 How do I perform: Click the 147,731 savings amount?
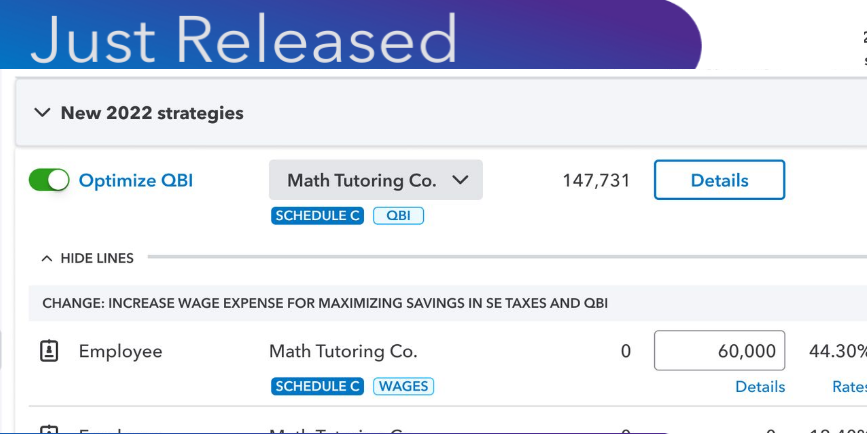click(597, 181)
